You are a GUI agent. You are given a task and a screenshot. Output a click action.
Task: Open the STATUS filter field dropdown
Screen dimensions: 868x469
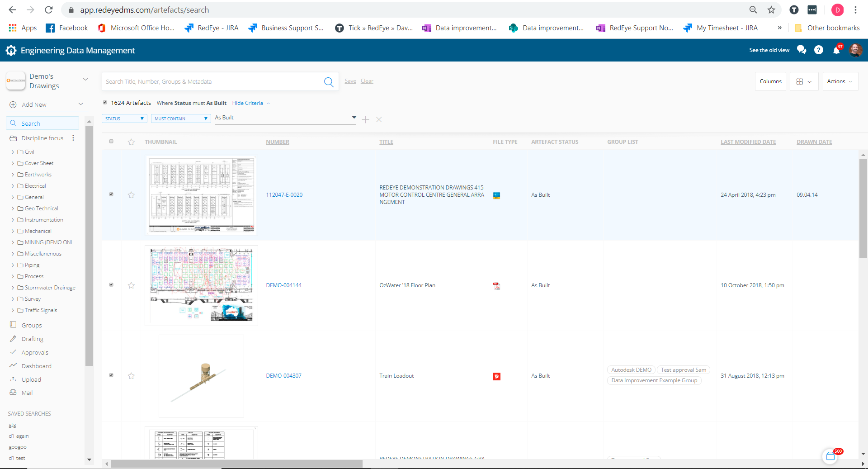(x=124, y=118)
